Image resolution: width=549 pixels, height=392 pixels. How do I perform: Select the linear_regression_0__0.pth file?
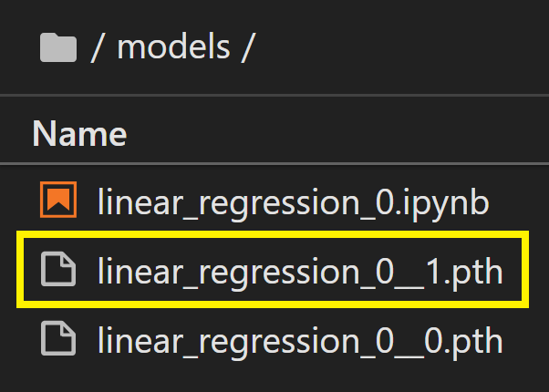point(300,341)
